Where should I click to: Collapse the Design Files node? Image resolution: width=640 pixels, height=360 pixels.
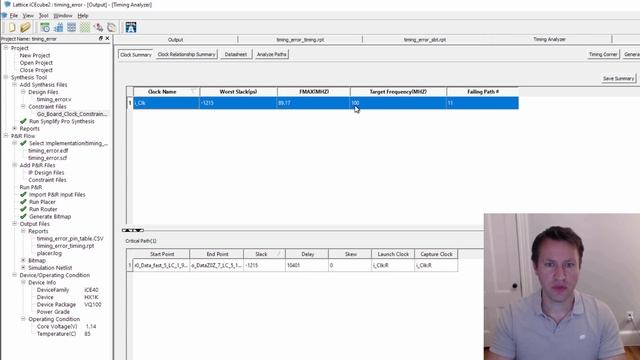(23, 92)
